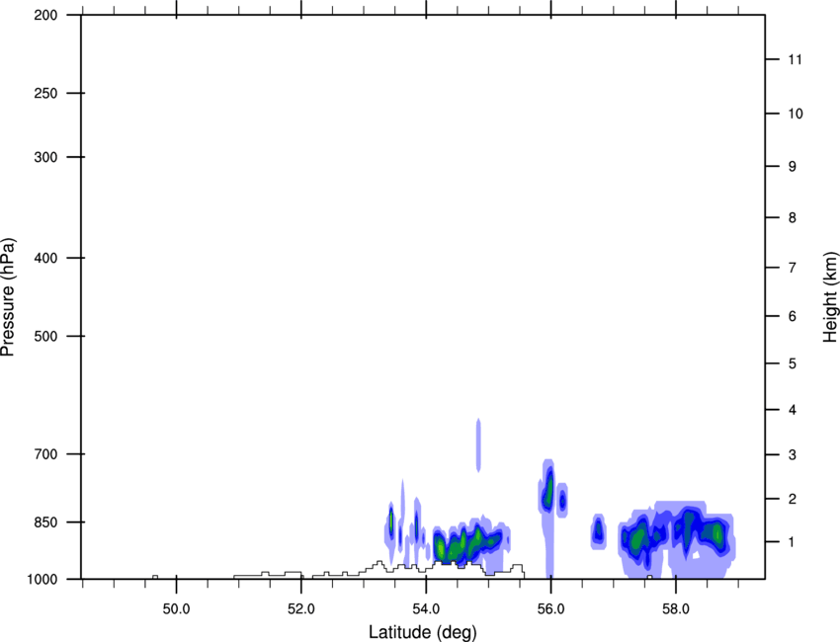Click the 54.0 latitude tick label
Screen dimensions: 840x642
426,609
